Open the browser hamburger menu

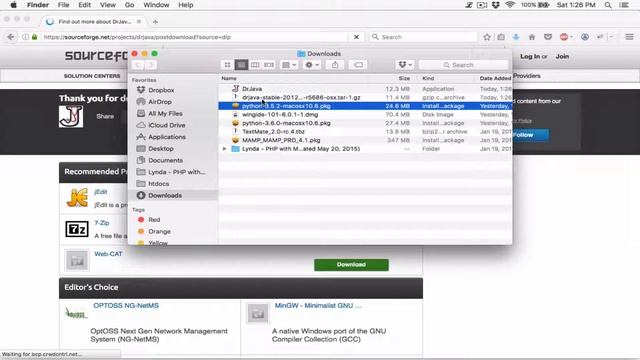629,37
